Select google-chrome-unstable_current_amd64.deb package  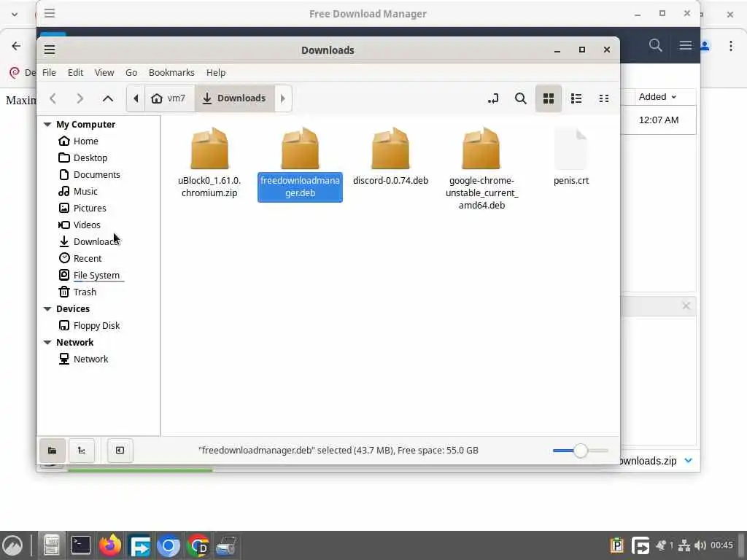click(x=481, y=168)
